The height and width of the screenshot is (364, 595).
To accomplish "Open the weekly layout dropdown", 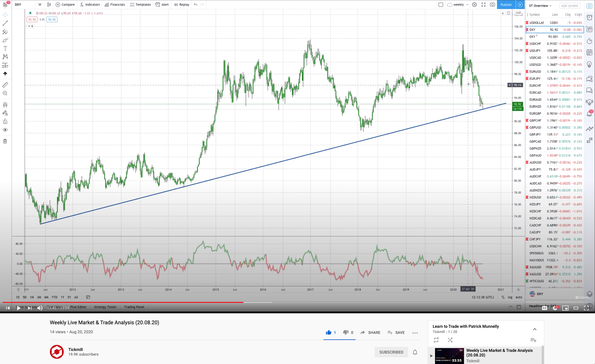I will pyautogui.click(x=458, y=5).
